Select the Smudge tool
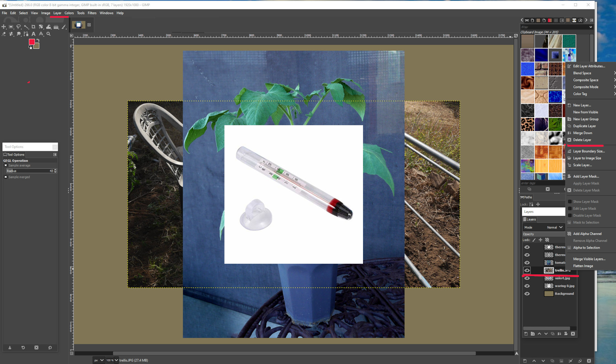Viewport: 616px width, 364px height. pyautogui.click(x=18, y=34)
